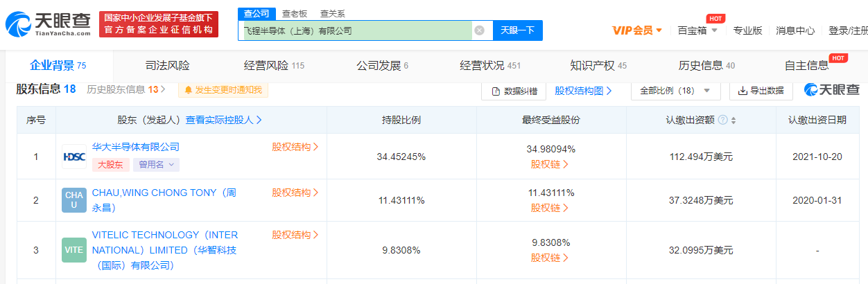The width and height of the screenshot is (868, 284).
Task: Open the 百宝箱 dropdown
Action: point(697,30)
